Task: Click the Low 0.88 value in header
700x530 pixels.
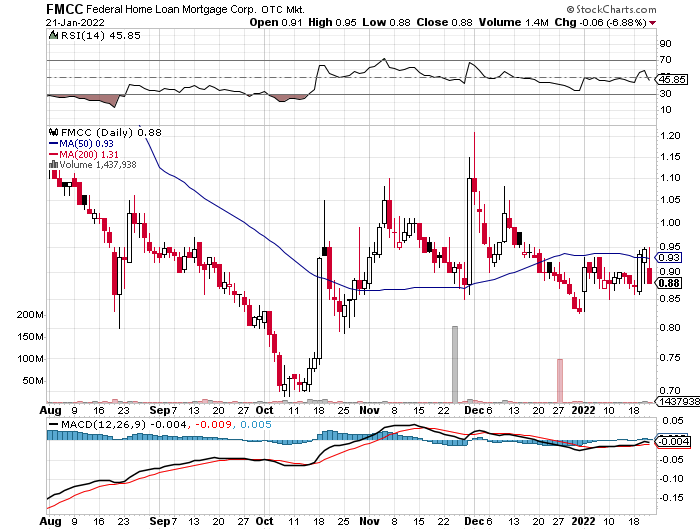Action: [386, 22]
